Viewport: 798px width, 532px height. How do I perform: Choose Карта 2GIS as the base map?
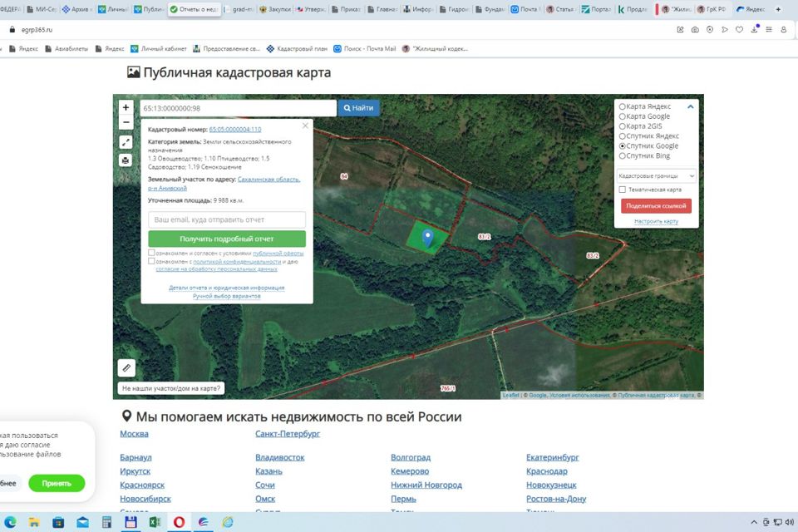[623, 126]
